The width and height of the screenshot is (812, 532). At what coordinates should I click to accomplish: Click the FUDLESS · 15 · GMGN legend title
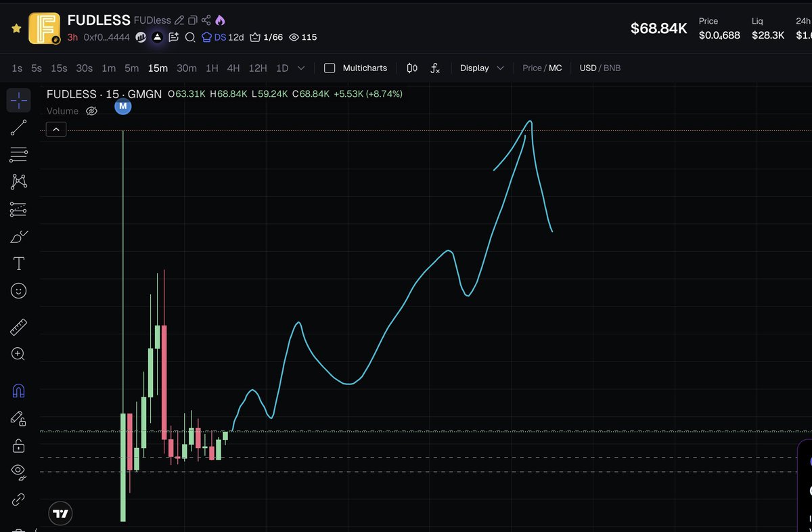click(104, 94)
